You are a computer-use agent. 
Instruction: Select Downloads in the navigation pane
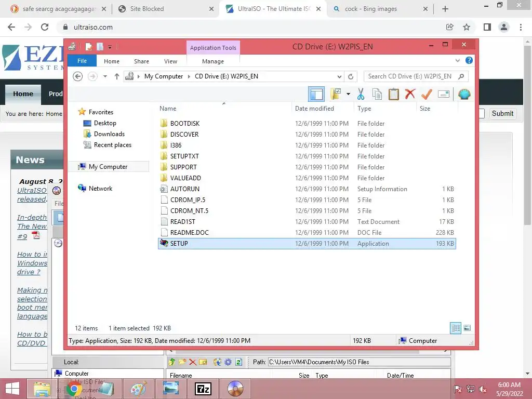tap(109, 134)
